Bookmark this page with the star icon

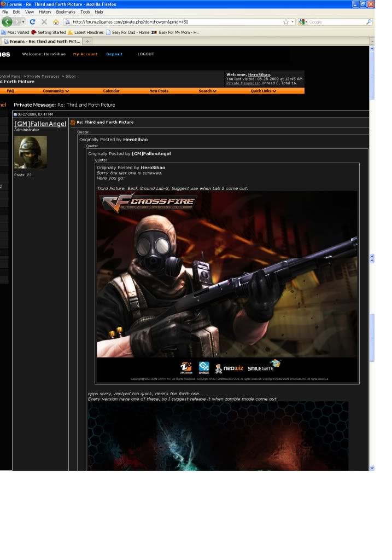(286, 22)
